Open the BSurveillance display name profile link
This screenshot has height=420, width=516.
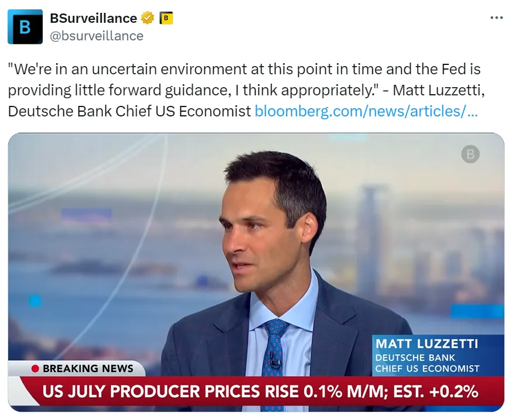point(94,18)
